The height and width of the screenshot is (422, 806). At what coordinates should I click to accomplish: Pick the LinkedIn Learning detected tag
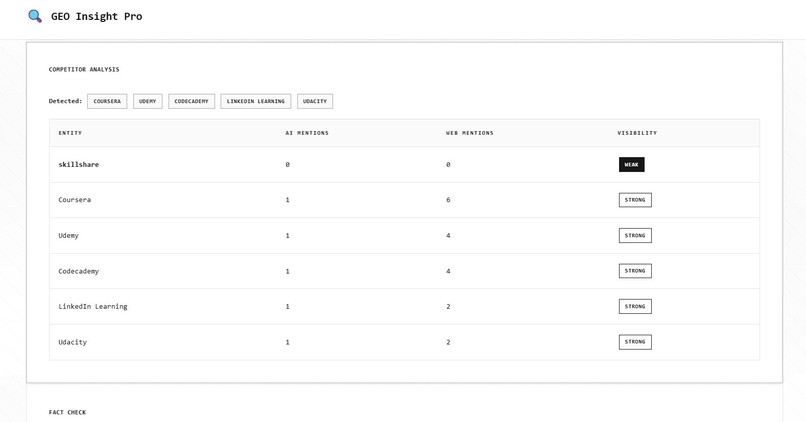[255, 101]
